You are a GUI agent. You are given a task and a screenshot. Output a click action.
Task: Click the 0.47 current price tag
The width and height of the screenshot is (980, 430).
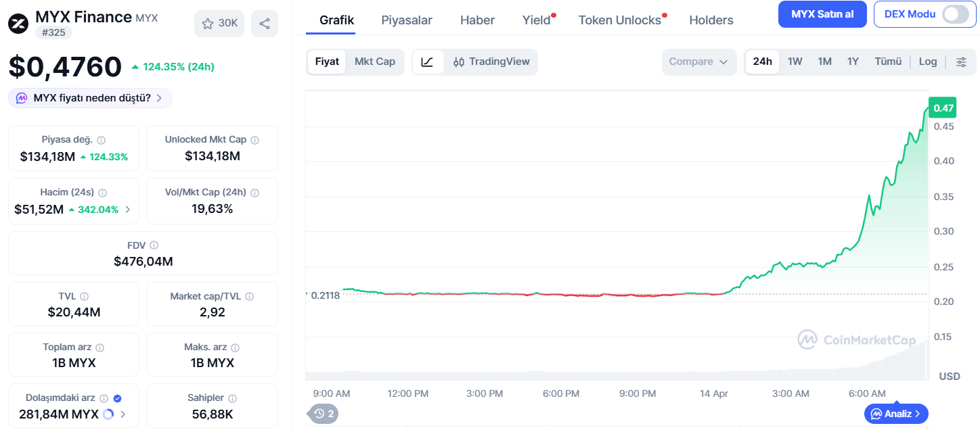point(943,108)
